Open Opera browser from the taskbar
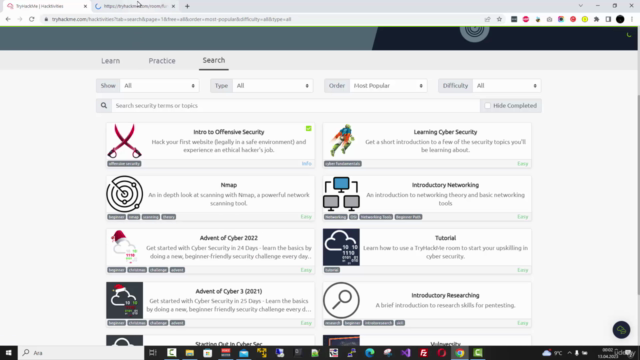The height and width of the screenshot is (360, 640). [x=442, y=353]
